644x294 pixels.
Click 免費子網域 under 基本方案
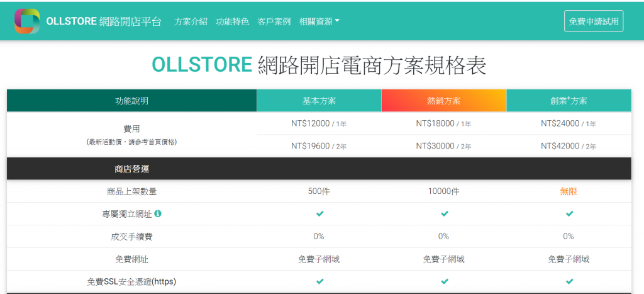pos(319,259)
